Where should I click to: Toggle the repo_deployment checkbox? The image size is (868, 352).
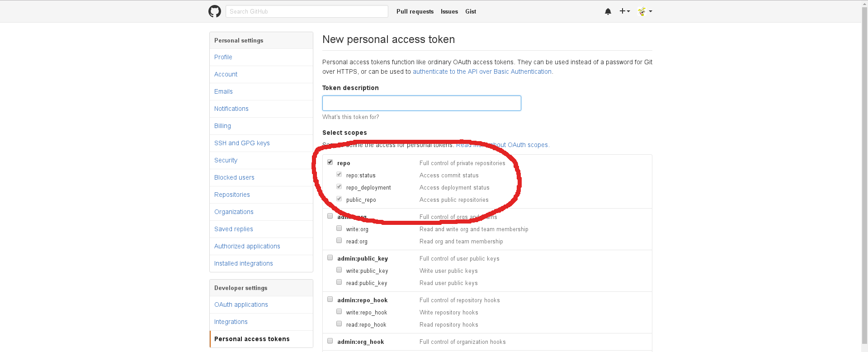coord(339,186)
